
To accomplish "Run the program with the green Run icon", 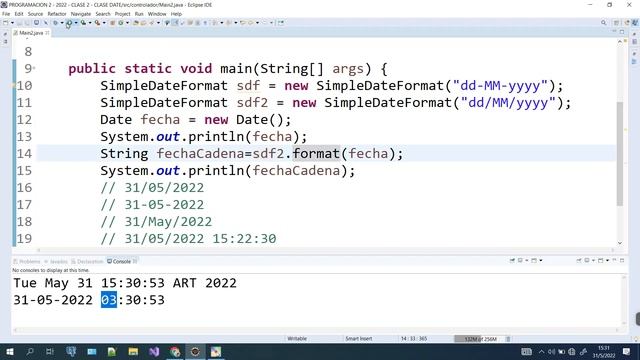I will [69, 23].
